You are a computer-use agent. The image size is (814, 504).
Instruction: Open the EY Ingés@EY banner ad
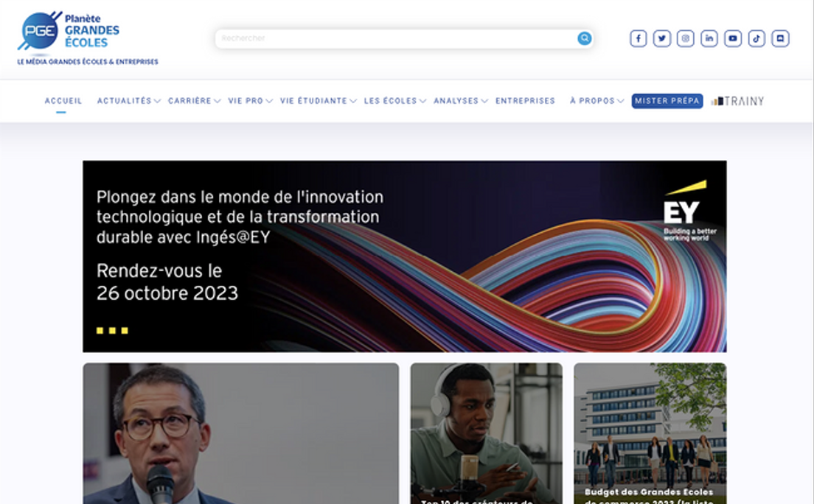[404, 256]
